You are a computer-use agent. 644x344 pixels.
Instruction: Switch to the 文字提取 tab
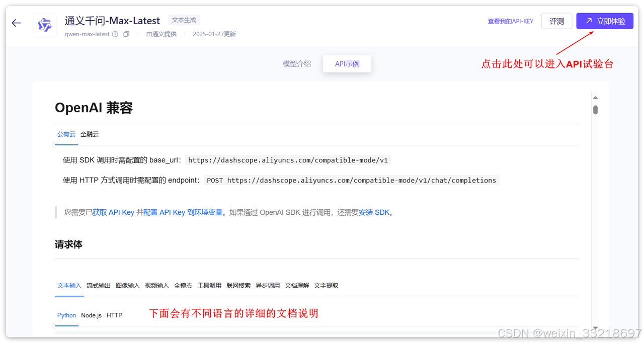(326, 286)
